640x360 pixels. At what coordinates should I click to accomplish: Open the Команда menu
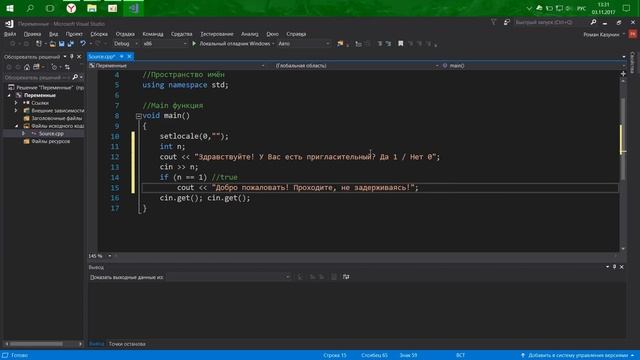point(153,34)
